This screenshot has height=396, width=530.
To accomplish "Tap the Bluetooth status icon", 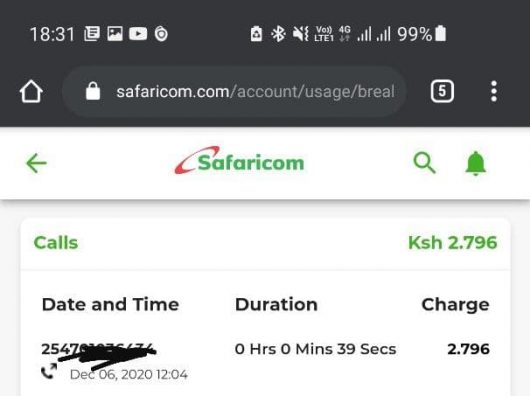I will point(279,34).
